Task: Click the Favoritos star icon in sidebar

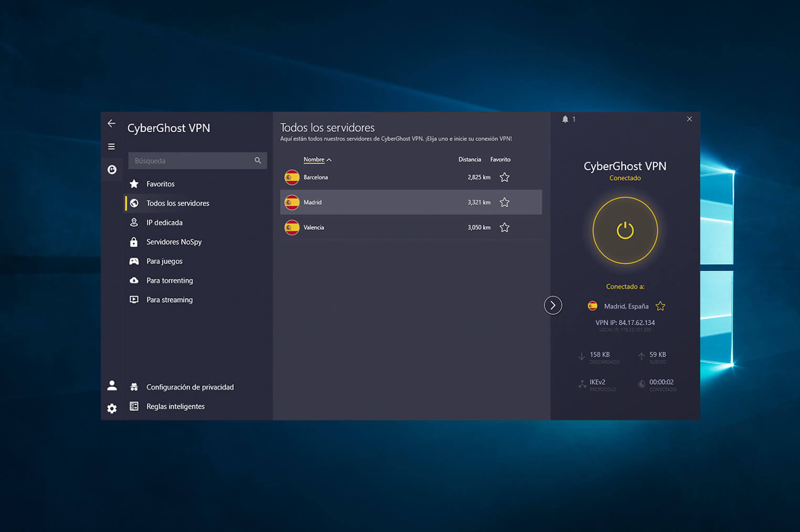Action: pos(134,184)
